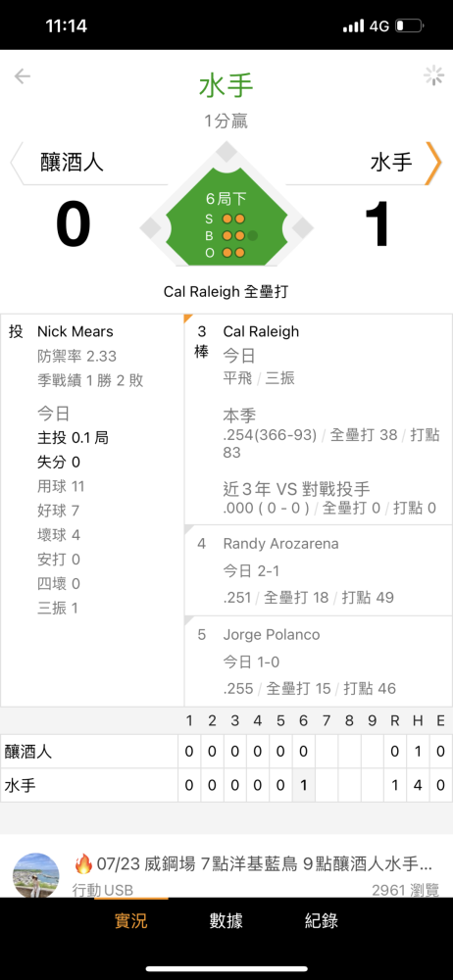Image resolution: width=453 pixels, height=980 pixels.
Task: Tap the fire icon in the post title
Action: [x=83, y=863]
